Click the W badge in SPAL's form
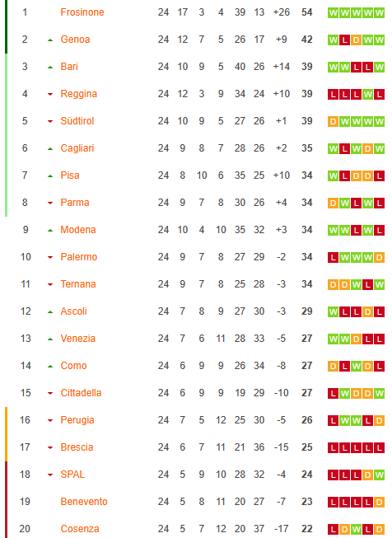The height and width of the screenshot is (538, 392). (x=379, y=475)
